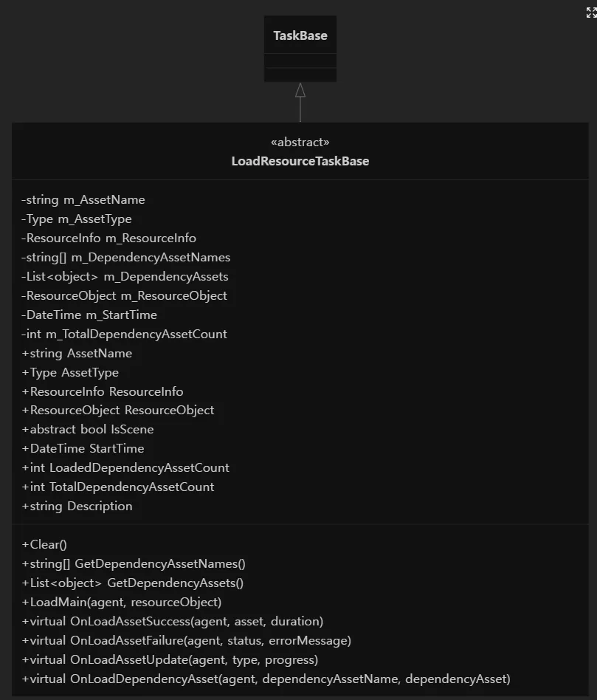Select the m_AssetName field line
The image size is (597, 700).
click(x=83, y=199)
